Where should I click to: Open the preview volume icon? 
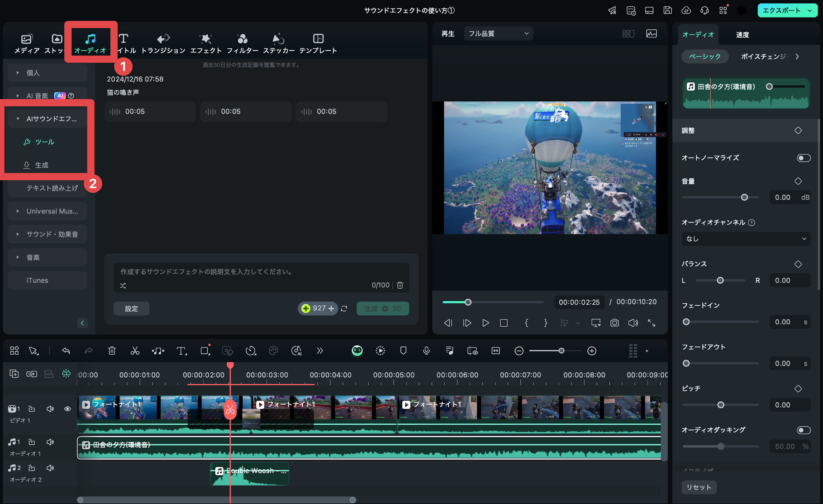tap(633, 323)
